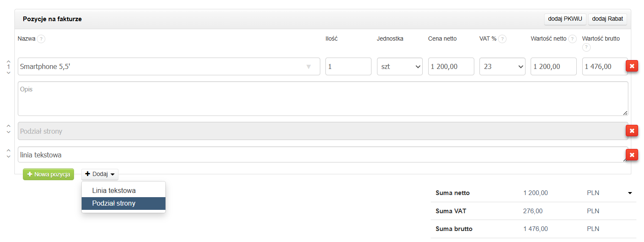Click help icon next to Nazwa

click(x=41, y=39)
